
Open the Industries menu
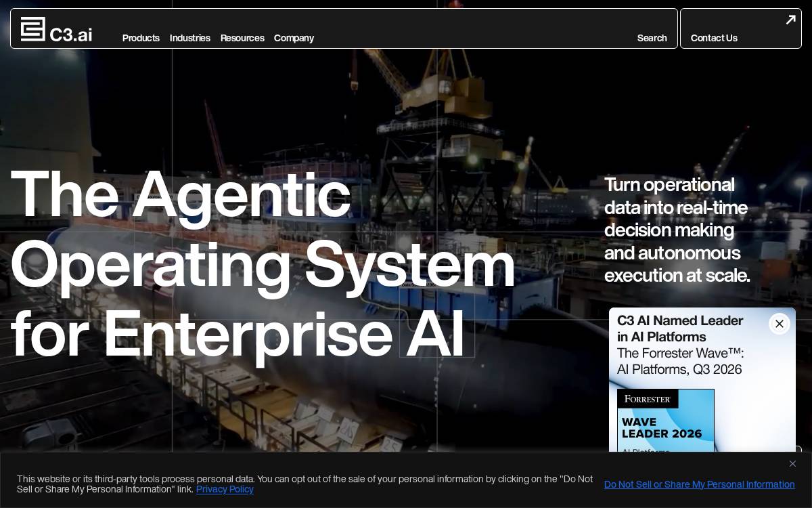[190, 38]
